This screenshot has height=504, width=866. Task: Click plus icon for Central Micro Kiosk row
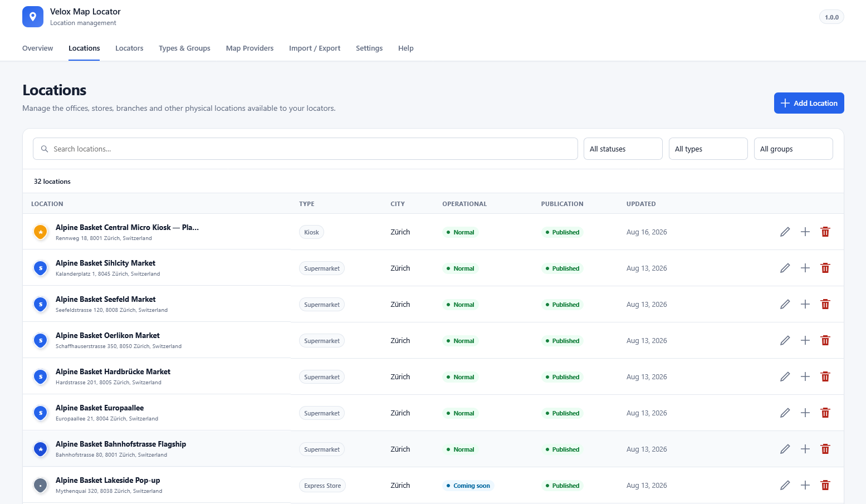(805, 232)
